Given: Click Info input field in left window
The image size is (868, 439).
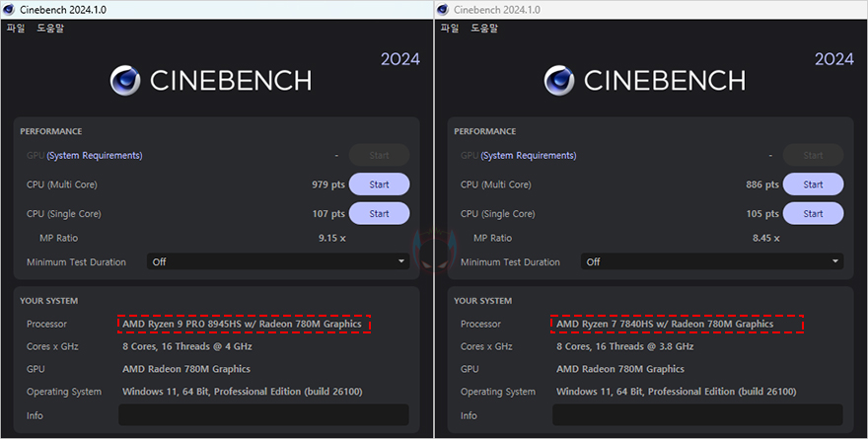Looking at the screenshot, I should click(x=263, y=415).
